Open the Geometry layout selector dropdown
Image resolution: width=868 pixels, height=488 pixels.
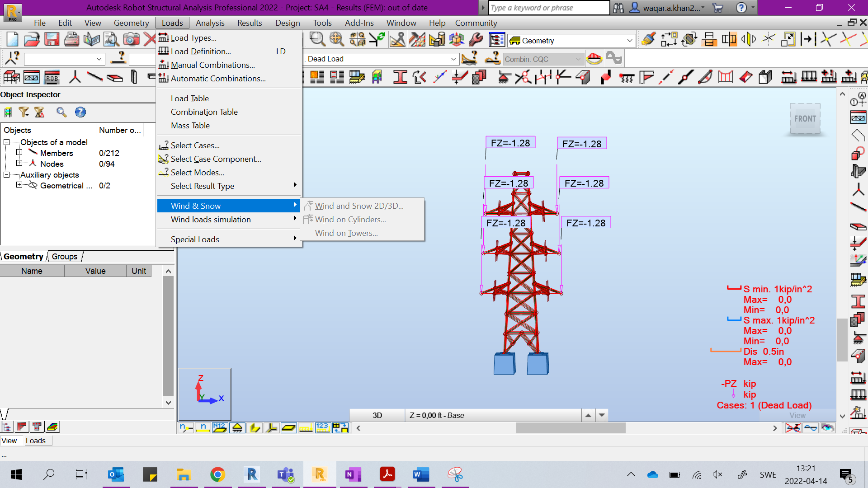pyautogui.click(x=629, y=40)
